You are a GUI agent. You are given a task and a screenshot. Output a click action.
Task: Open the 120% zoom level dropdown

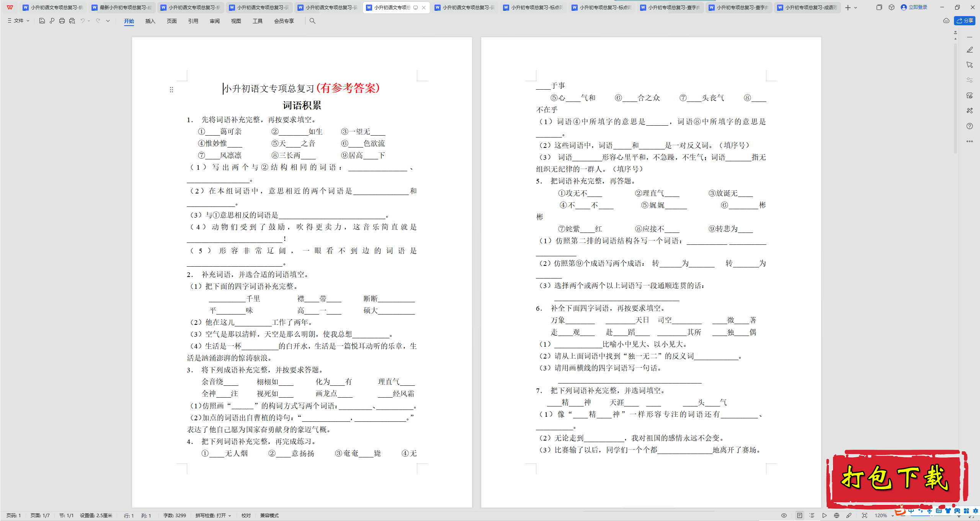[884, 516]
